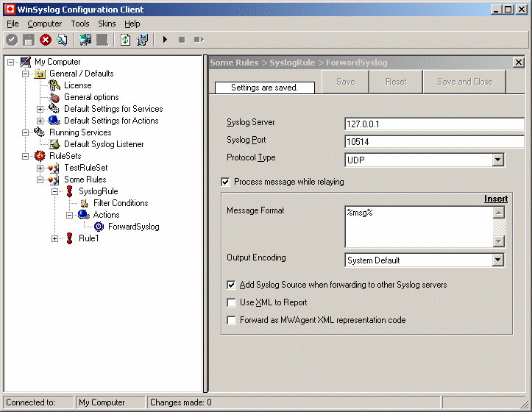The height and width of the screenshot is (412, 532).
Task: Click the License keys icon
Action: (54, 85)
